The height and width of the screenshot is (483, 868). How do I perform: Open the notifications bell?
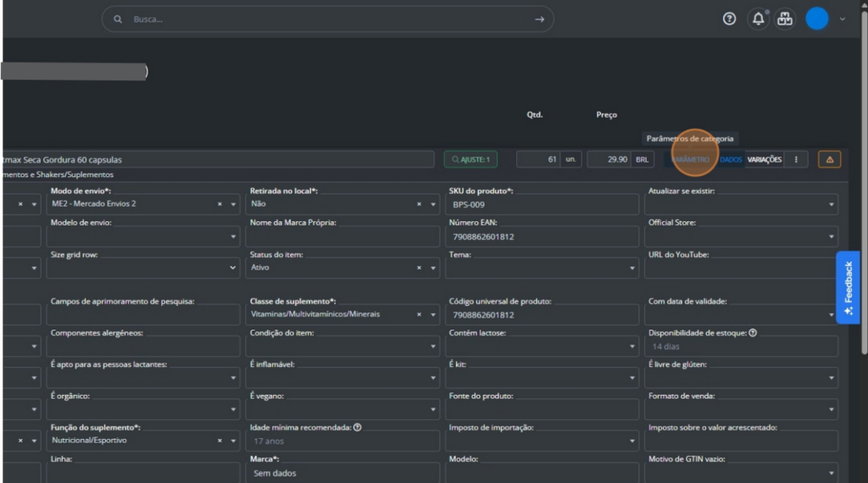(x=758, y=19)
